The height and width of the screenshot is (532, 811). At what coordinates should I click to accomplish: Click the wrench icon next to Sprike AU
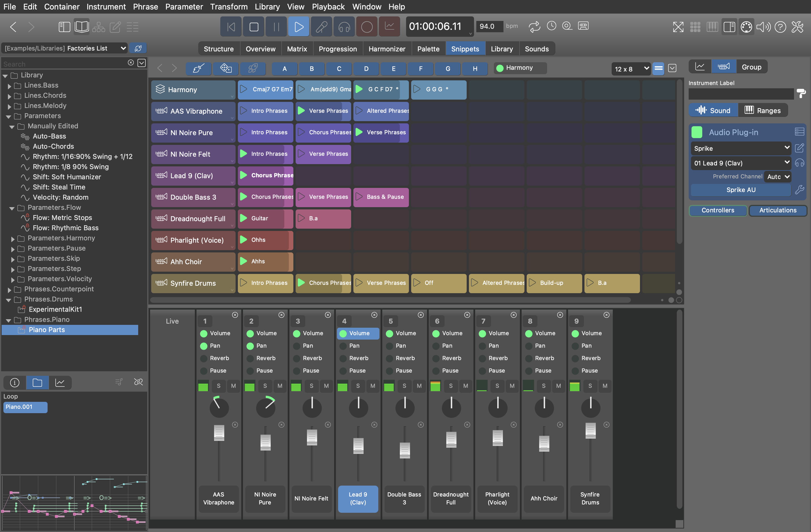click(799, 190)
